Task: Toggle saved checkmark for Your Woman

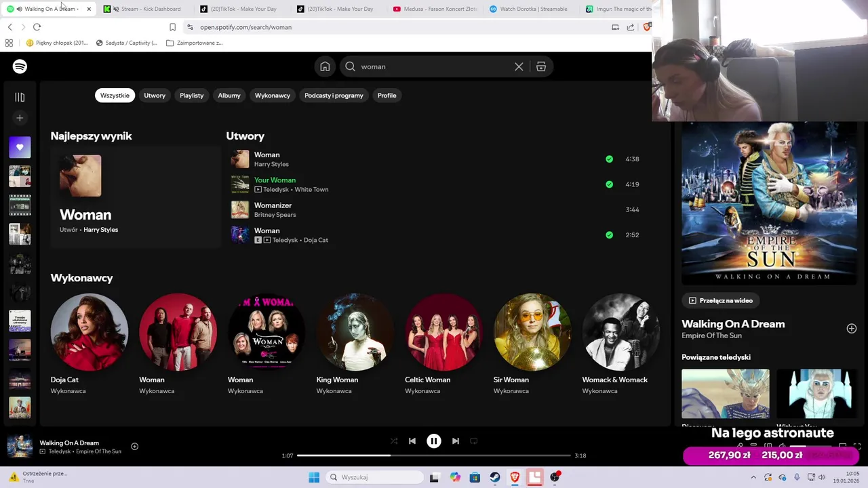Action: click(609, 184)
